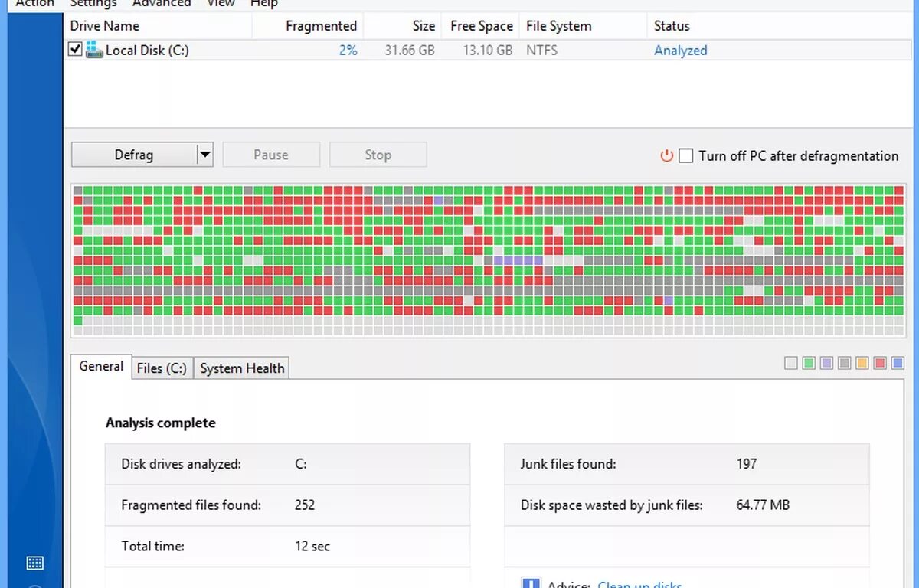Image resolution: width=919 pixels, height=588 pixels.
Task: Click the Defrag button
Action: tap(134, 155)
